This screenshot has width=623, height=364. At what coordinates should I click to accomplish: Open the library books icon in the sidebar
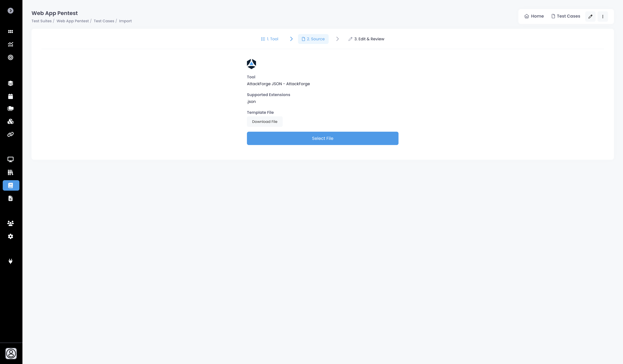(x=10, y=172)
